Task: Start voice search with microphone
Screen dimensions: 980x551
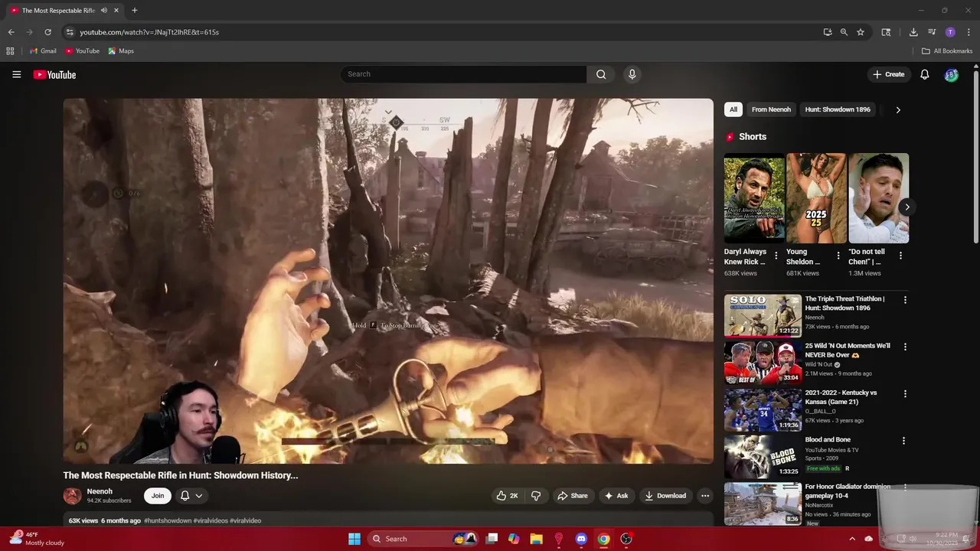Action: click(632, 74)
